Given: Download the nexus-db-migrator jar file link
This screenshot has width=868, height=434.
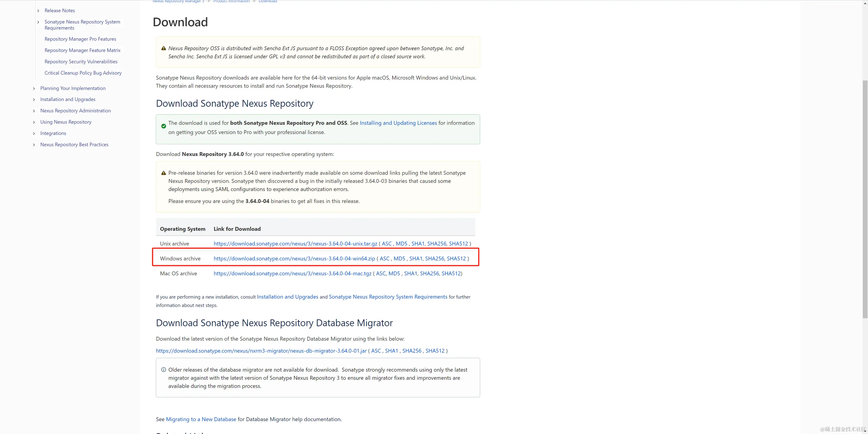Looking at the screenshot, I should pos(261,351).
